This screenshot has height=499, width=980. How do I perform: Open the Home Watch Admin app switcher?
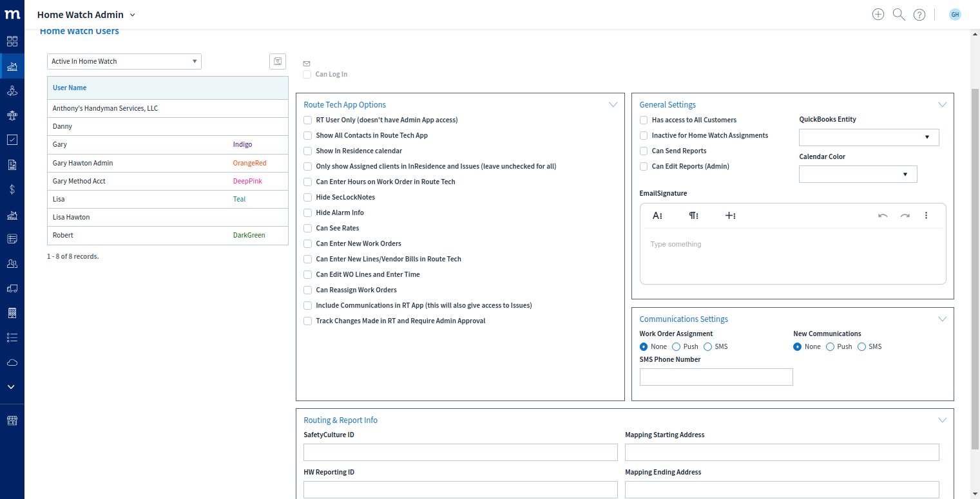pos(86,14)
